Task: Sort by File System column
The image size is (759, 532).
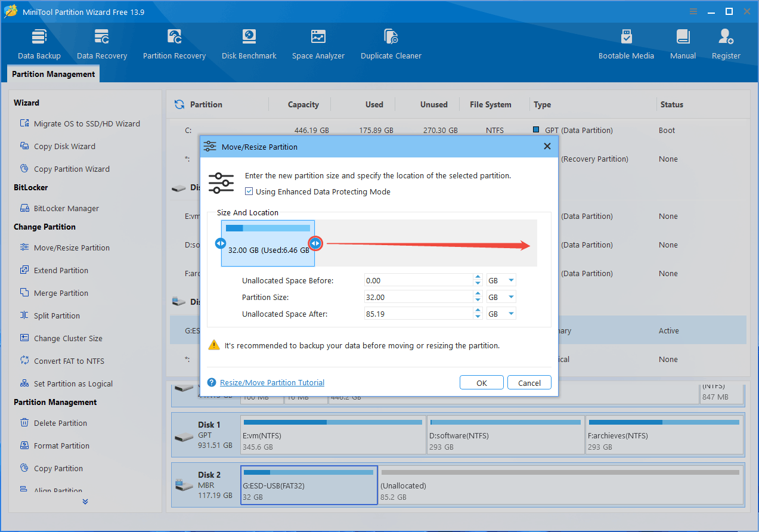Action: click(x=491, y=104)
